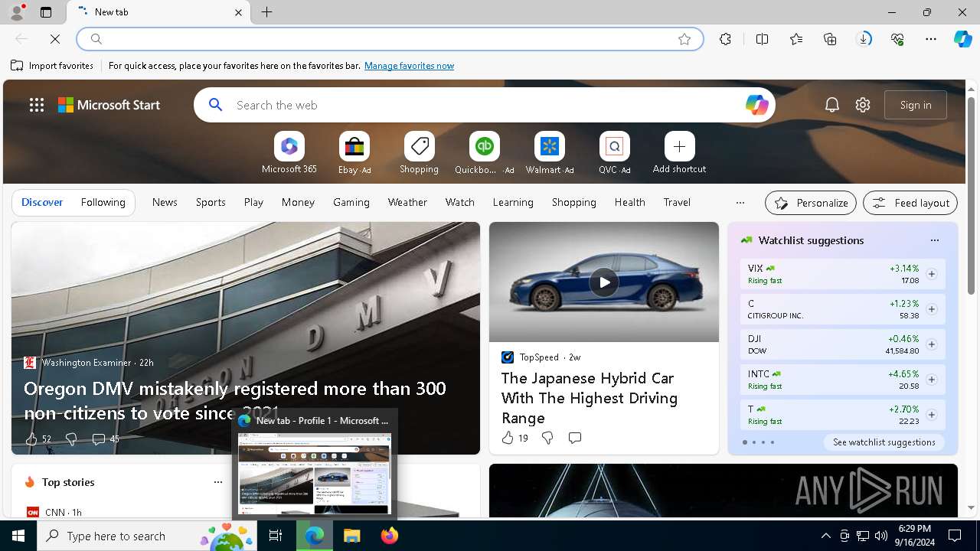Open Feed layout options
Viewport: 980px width, 551px height.
[910, 203]
